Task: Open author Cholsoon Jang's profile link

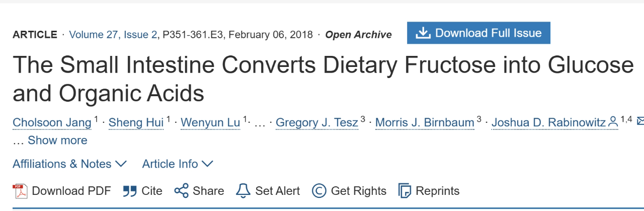Action: 52,122
